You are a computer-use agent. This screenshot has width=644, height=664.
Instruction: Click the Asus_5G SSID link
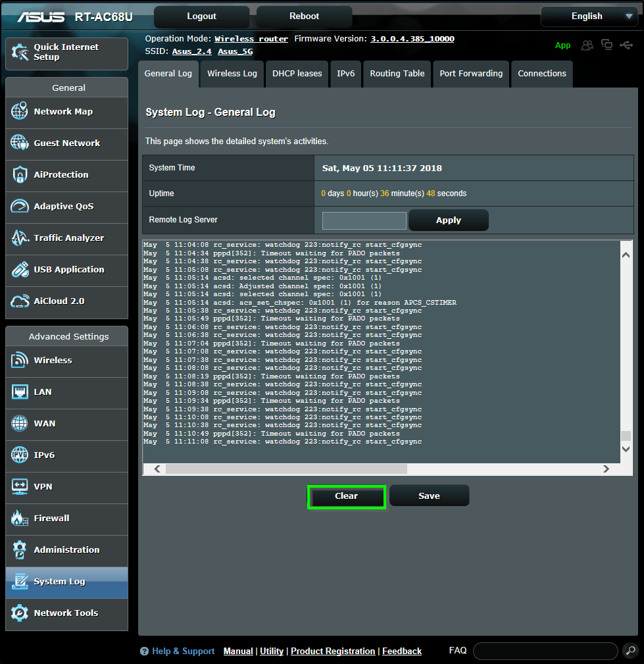[x=235, y=52]
